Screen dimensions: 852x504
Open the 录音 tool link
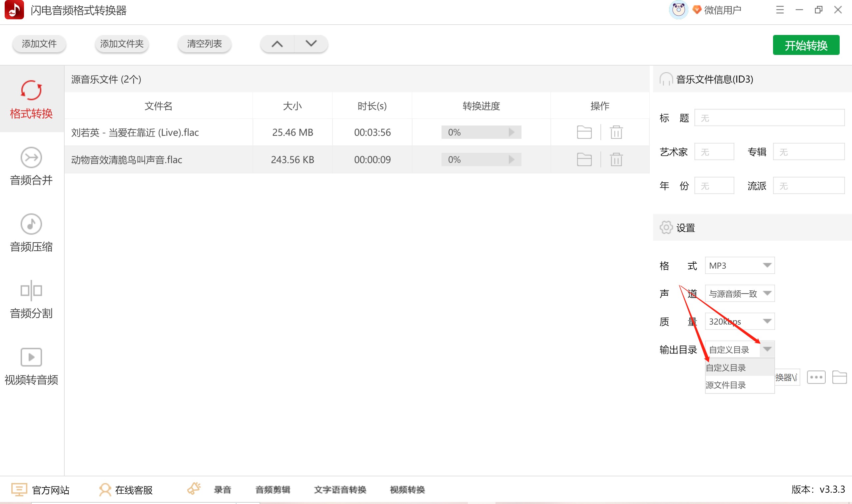click(x=223, y=490)
